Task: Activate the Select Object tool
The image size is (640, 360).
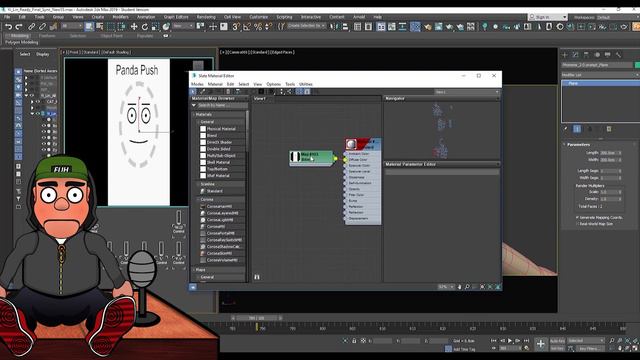Action: click(x=89, y=27)
